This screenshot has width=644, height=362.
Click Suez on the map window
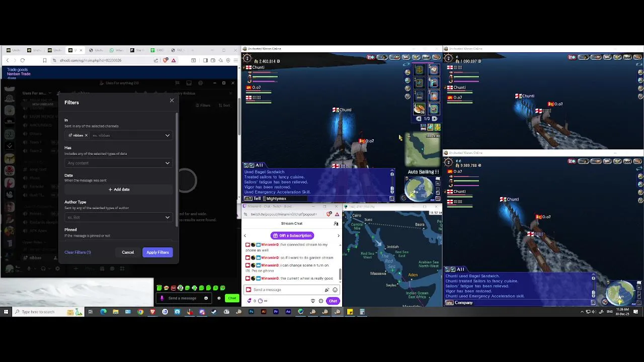pos(369,220)
